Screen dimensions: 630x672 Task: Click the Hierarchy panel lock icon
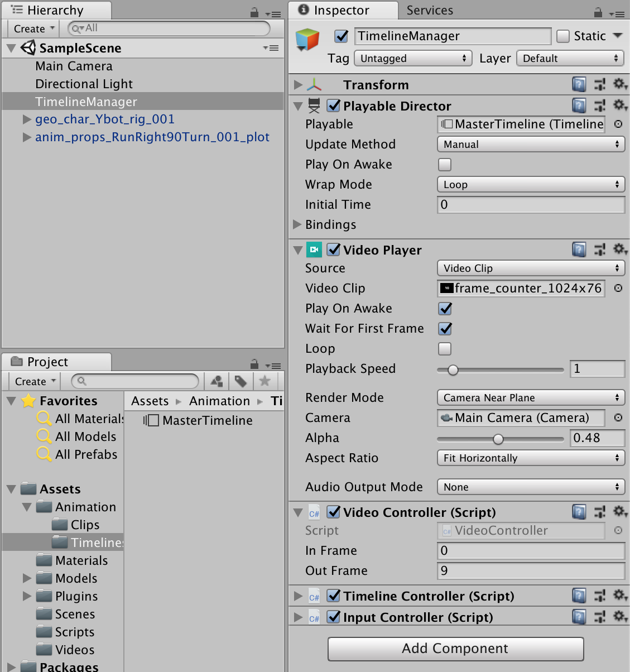[254, 12]
